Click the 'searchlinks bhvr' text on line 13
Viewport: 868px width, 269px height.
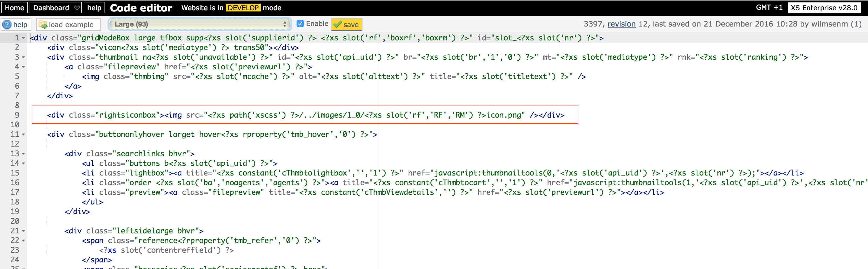point(153,154)
